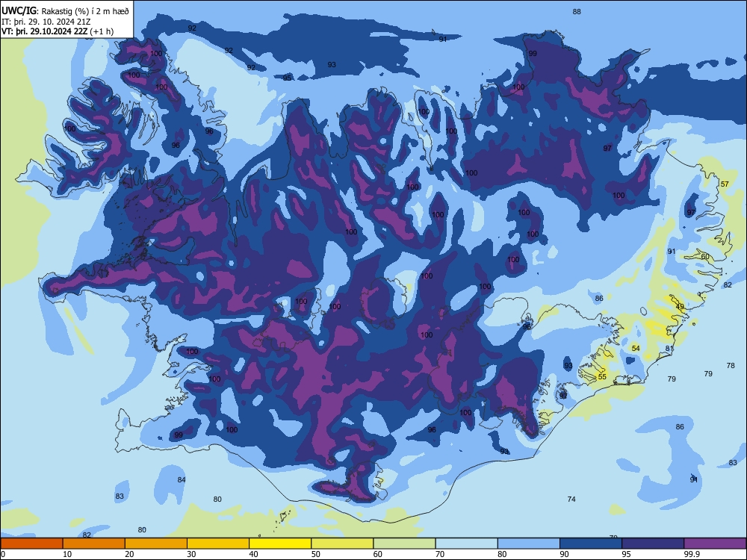The image size is (747, 560).
Task: Click the humidity value 78 over the eastern sea
Action: click(731, 366)
